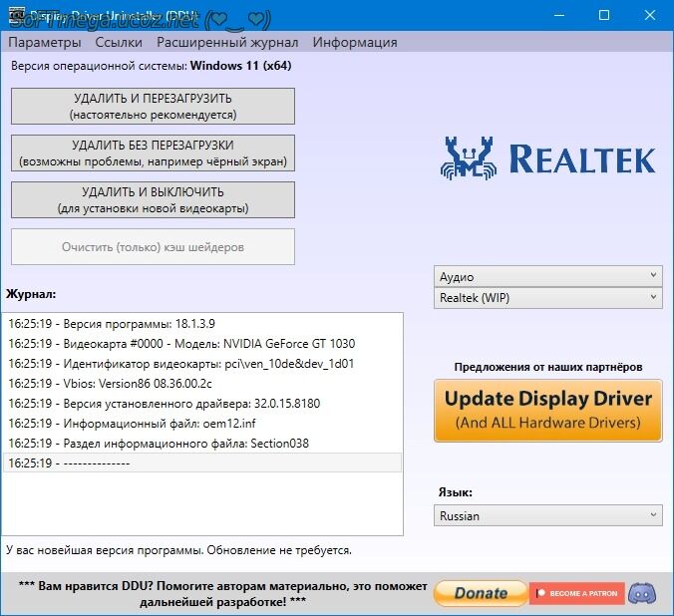
Task: Click the DDU app icon in title bar
Action: click(14, 15)
